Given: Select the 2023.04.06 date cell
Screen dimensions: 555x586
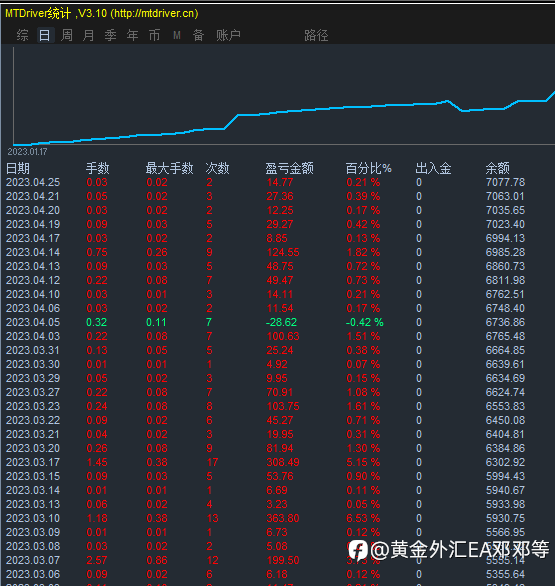Looking at the screenshot, I should (x=33, y=308).
